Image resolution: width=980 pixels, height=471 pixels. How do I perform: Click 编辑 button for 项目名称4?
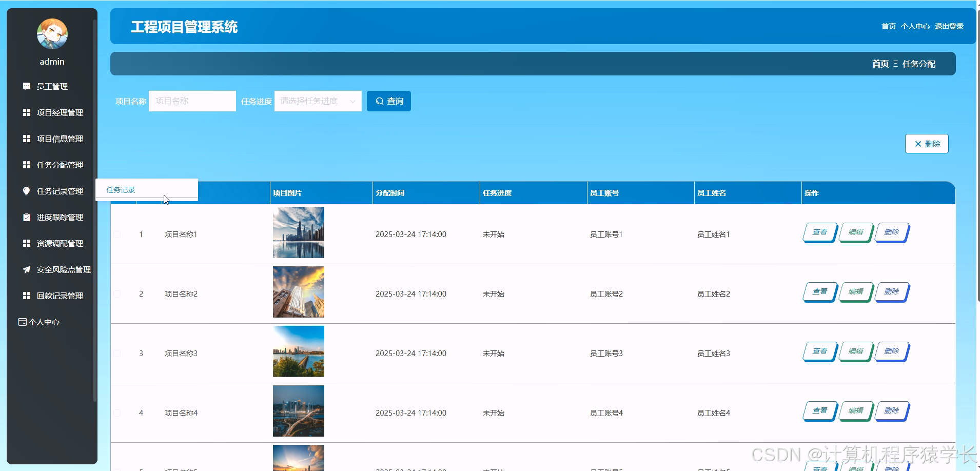pos(856,411)
